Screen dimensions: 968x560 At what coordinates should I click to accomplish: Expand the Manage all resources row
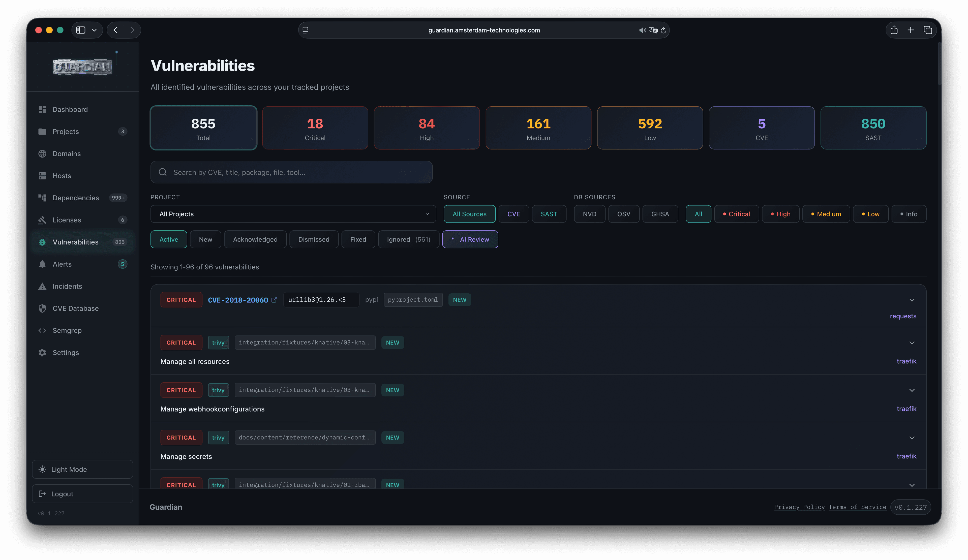(912, 343)
